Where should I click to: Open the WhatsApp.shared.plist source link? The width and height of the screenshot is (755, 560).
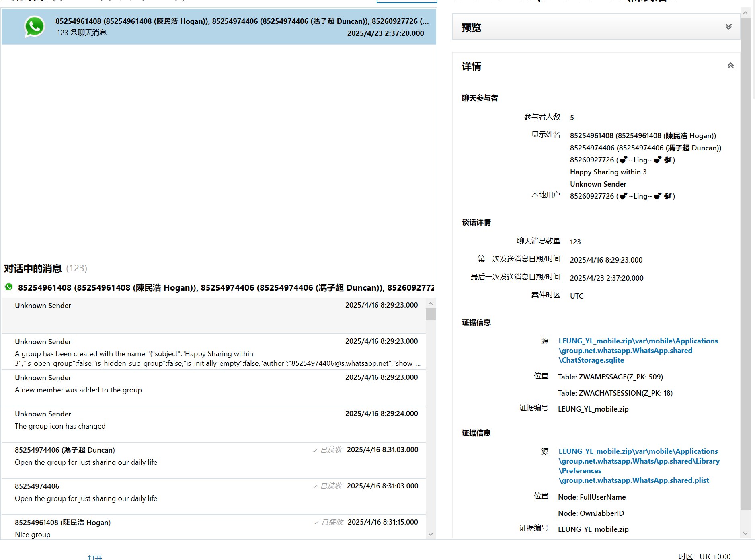point(639,466)
